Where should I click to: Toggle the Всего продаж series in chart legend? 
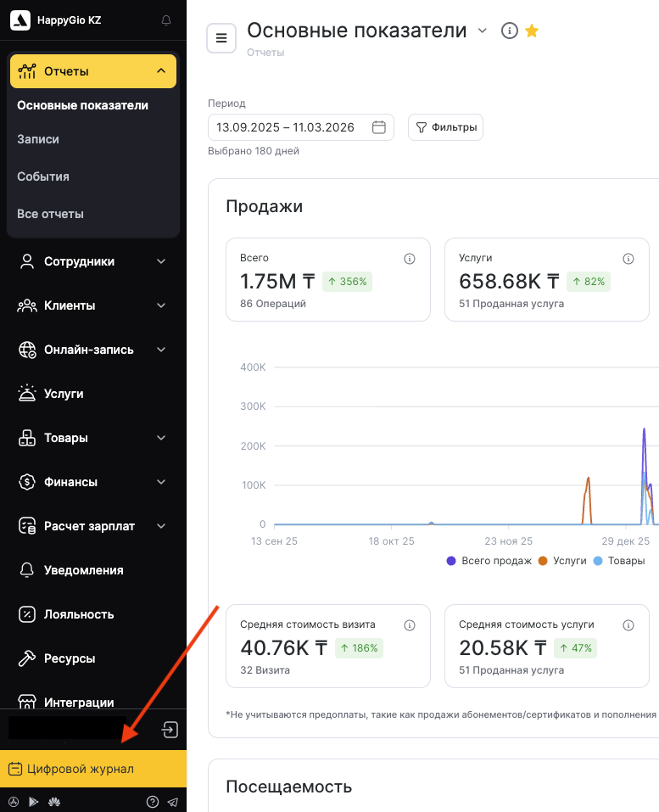coord(489,561)
